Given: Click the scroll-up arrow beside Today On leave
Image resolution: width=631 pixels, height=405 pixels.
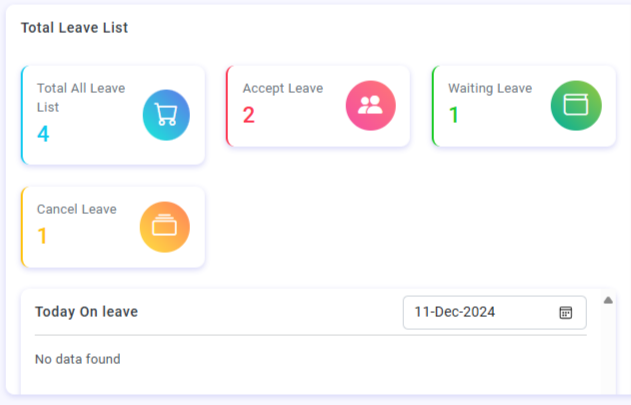Looking at the screenshot, I should click(x=608, y=300).
